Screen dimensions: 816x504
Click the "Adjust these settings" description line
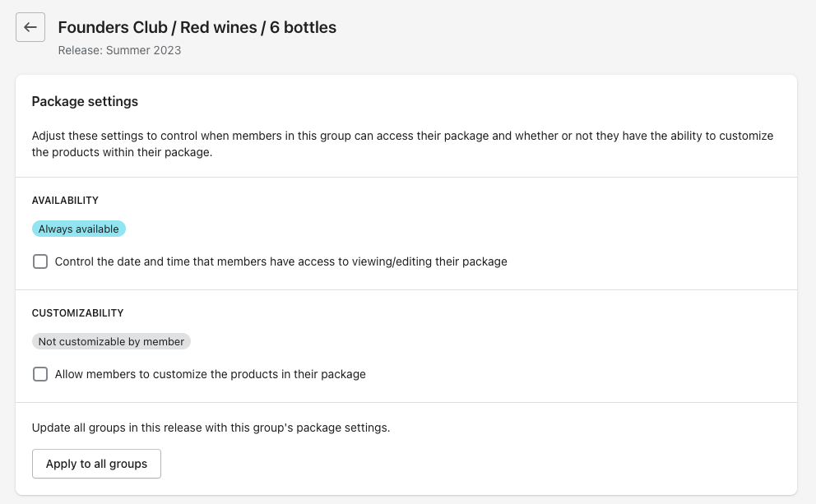pyautogui.click(x=402, y=136)
